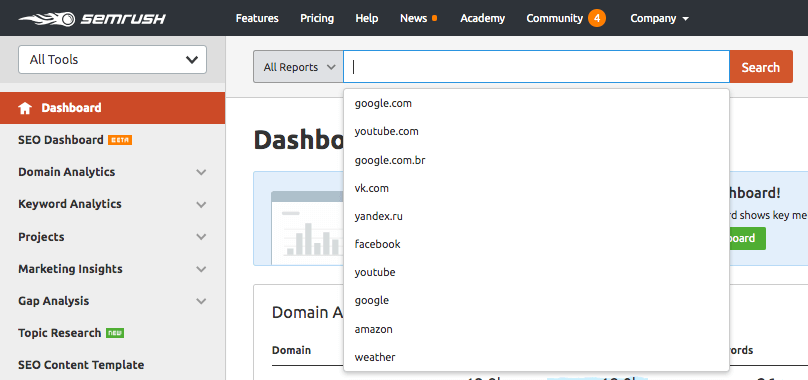808x380 pixels.
Task: Open SEO Content Template in the sidebar
Action: tap(81, 365)
